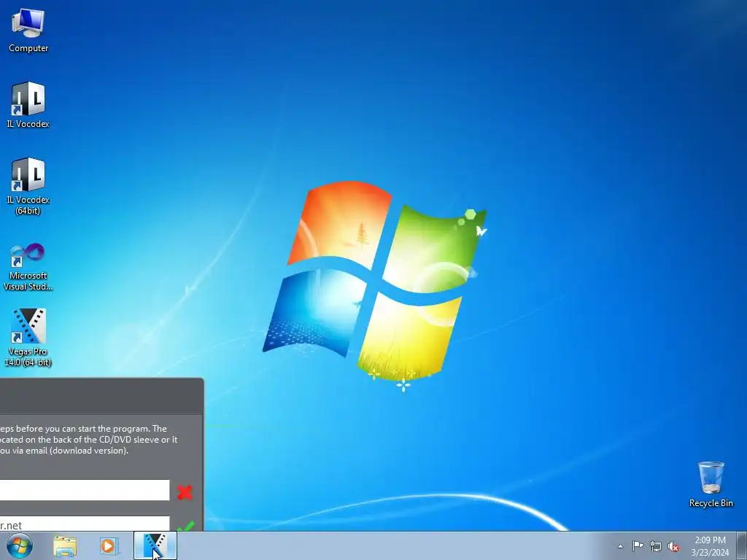The width and height of the screenshot is (747, 560).
Task: Open Windows Explorer from the taskbar
Action: point(65,546)
